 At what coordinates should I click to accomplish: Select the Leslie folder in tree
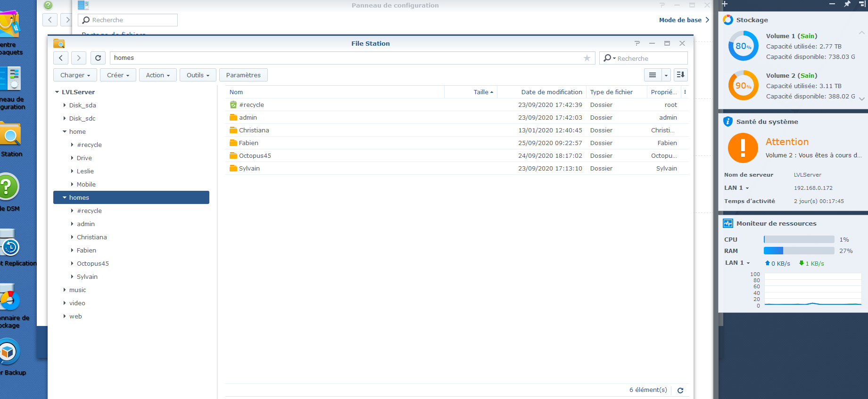coord(85,171)
